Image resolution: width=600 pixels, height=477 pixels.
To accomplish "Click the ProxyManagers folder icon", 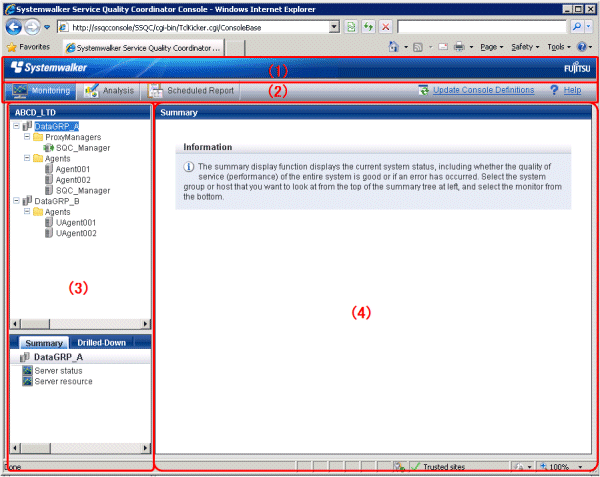I will [38, 137].
